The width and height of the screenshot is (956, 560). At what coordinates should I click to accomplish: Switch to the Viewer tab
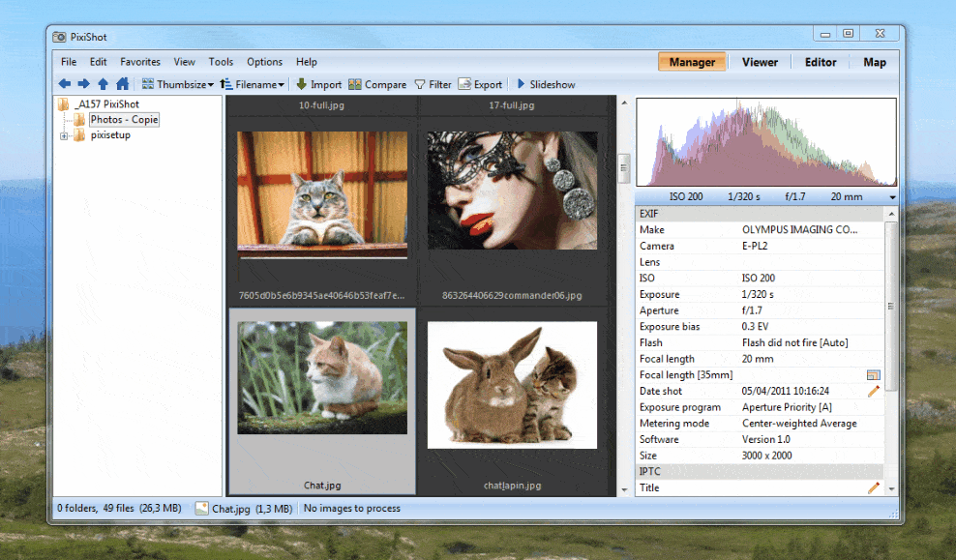coord(760,62)
